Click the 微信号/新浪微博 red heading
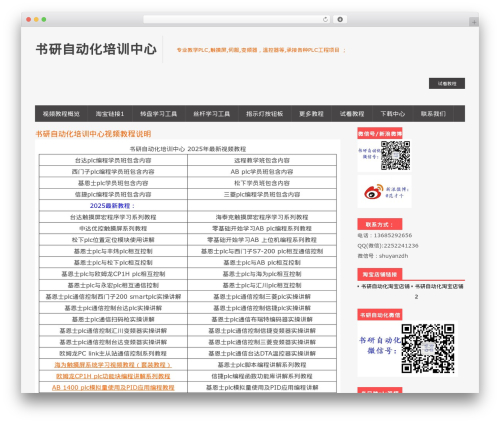500x423 pixels. [380, 134]
